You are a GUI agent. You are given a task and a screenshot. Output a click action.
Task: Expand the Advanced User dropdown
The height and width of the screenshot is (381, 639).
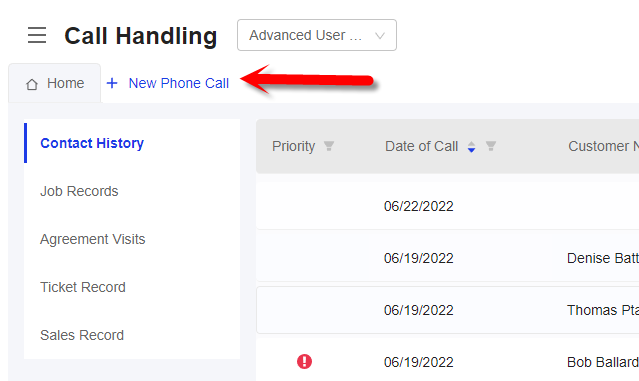click(x=317, y=35)
